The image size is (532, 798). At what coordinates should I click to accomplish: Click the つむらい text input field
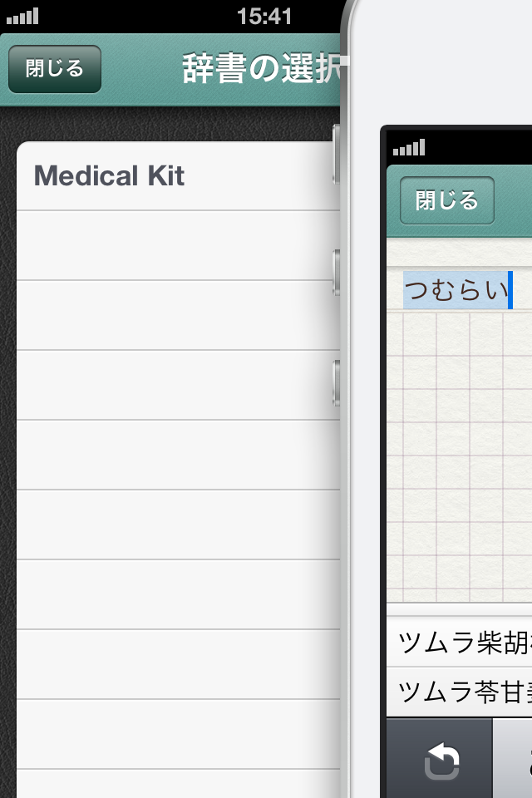click(459, 290)
